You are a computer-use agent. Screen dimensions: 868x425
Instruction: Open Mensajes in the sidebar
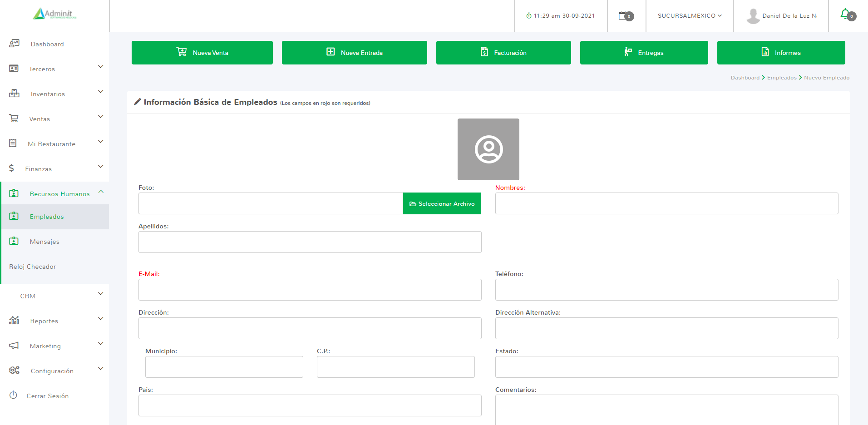click(x=44, y=242)
